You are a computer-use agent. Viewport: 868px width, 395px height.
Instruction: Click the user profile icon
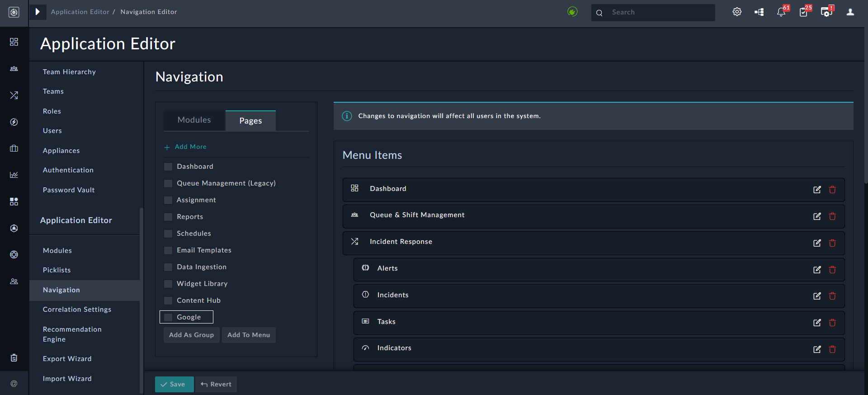(850, 12)
